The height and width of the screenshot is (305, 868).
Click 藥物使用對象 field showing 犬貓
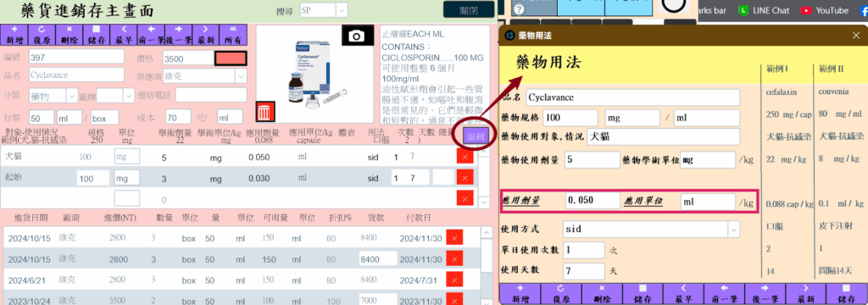[663, 136]
